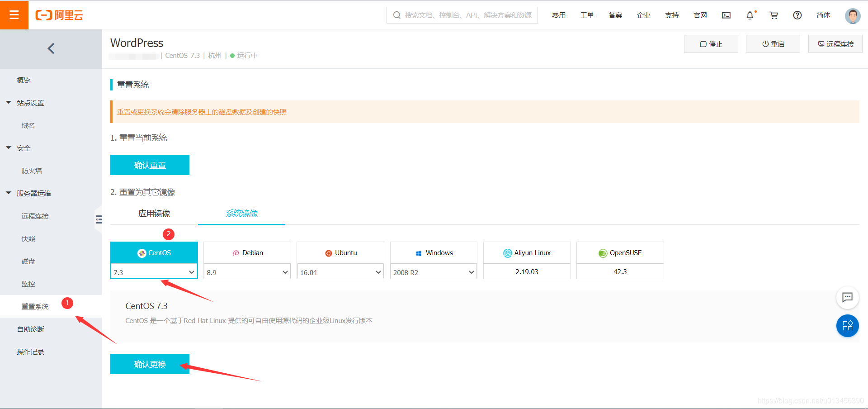868x409 pixels.
Task: Open the help question mark icon
Action: 797,15
